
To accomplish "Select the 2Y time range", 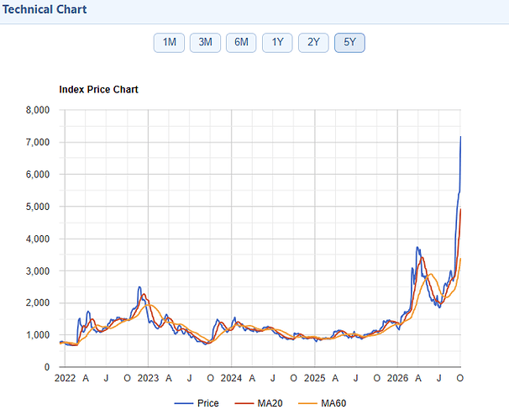I will tap(313, 43).
